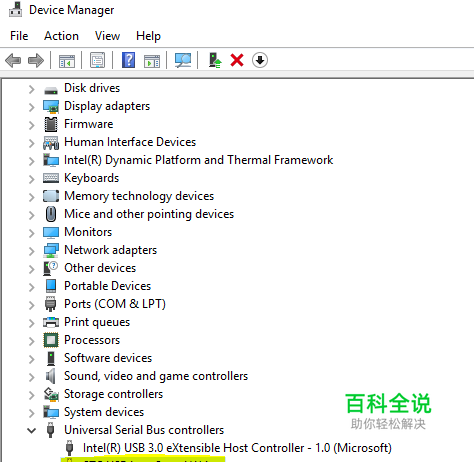The width and height of the screenshot is (474, 462).
Task: Click the Mice and pointing devices icon
Action: pos(51,214)
